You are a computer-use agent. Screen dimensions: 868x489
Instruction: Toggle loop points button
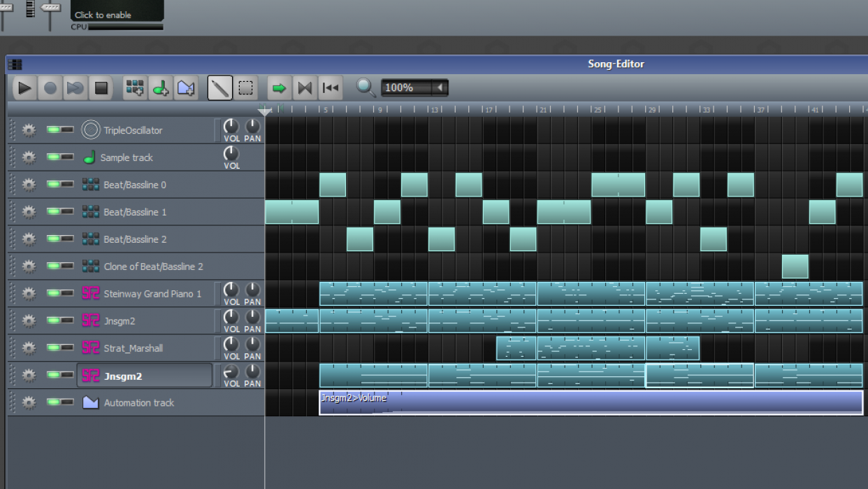(x=305, y=88)
